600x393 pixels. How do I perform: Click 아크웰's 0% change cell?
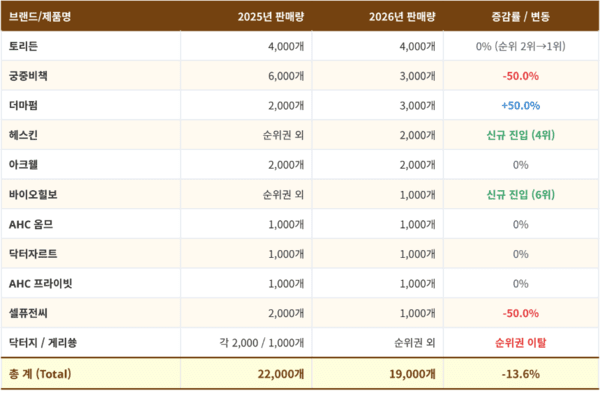pyautogui.click(x=521, y=165)
